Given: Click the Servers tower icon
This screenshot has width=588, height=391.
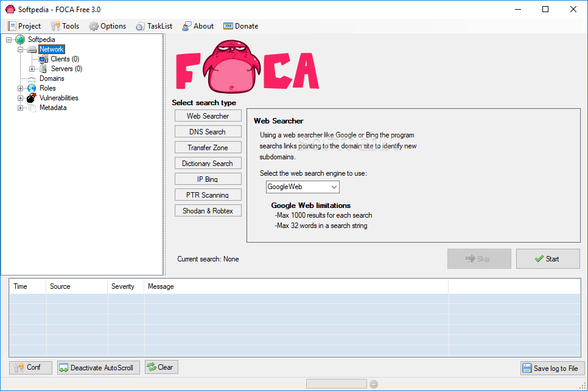Looking at the screenshot, I should 43,69.
